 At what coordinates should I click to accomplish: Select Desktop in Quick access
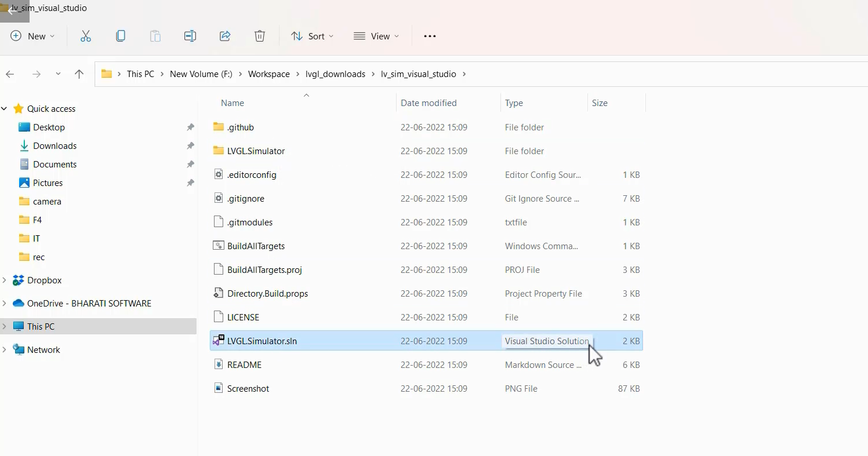coord(49,127)
